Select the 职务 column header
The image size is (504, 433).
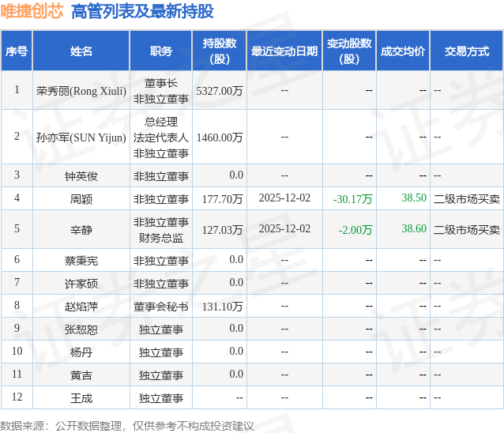tap(160, 51)
